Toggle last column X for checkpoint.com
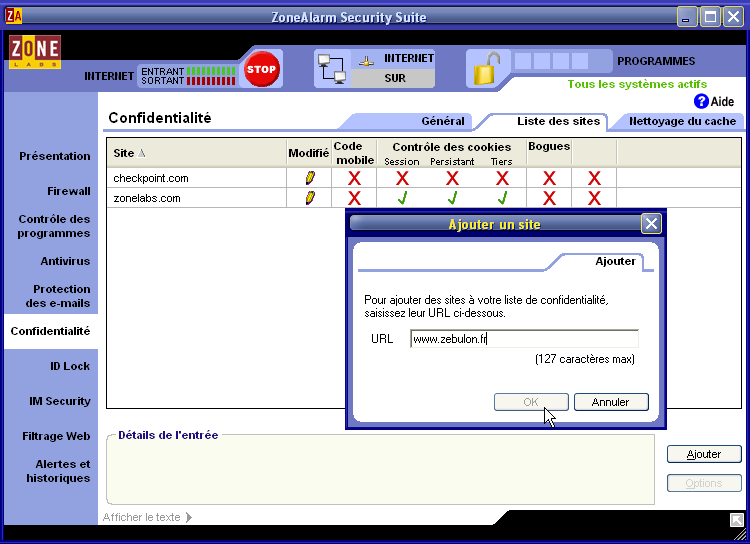The image size is (750, 544). click(x=594, y=178)
